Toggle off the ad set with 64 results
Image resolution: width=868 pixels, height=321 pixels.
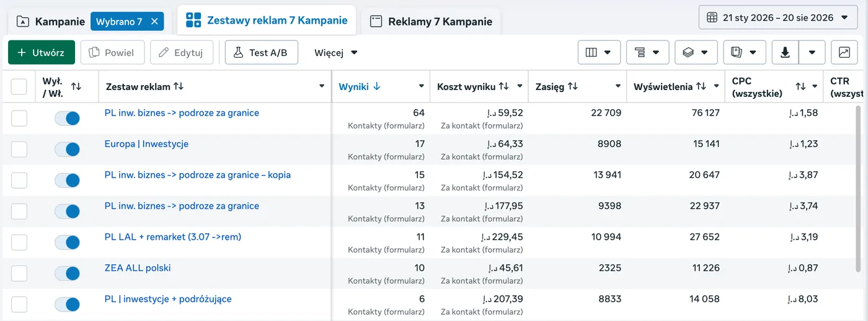67,118
